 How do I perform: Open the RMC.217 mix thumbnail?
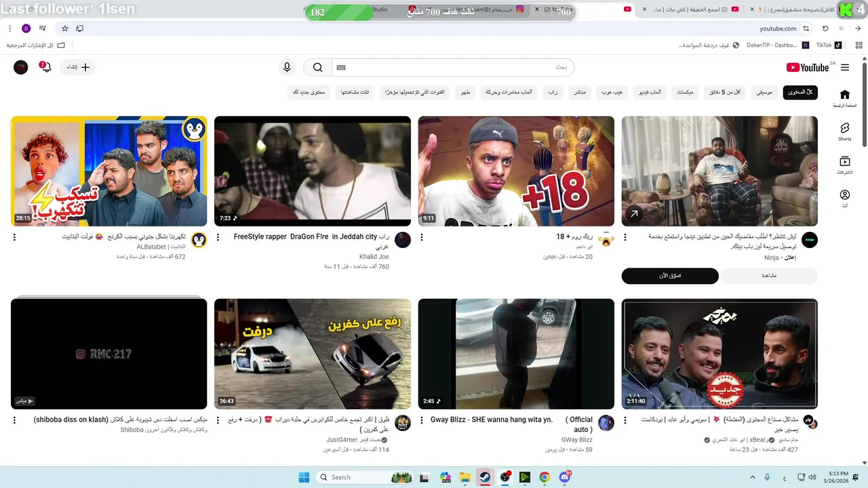108,354
